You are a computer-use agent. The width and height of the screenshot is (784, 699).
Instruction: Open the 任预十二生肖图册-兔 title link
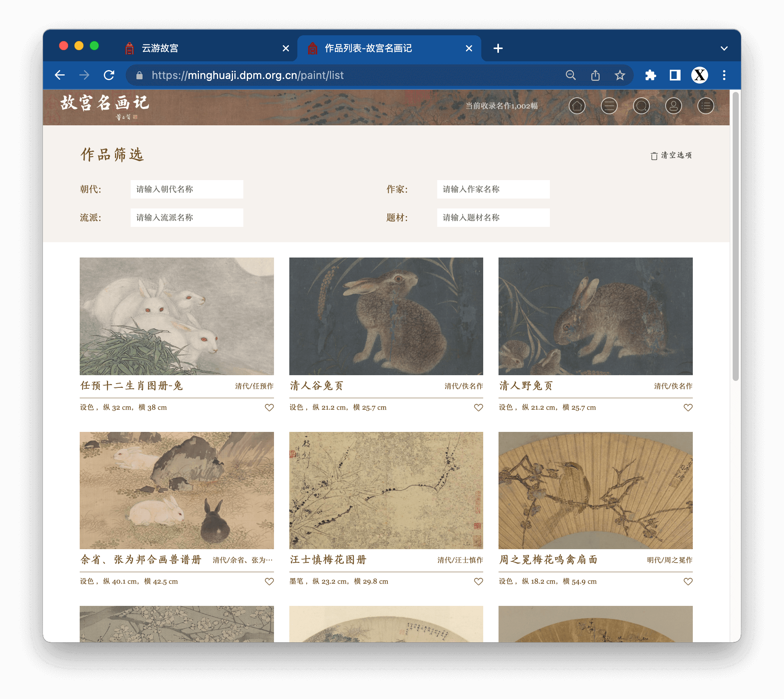coord(131,386)
